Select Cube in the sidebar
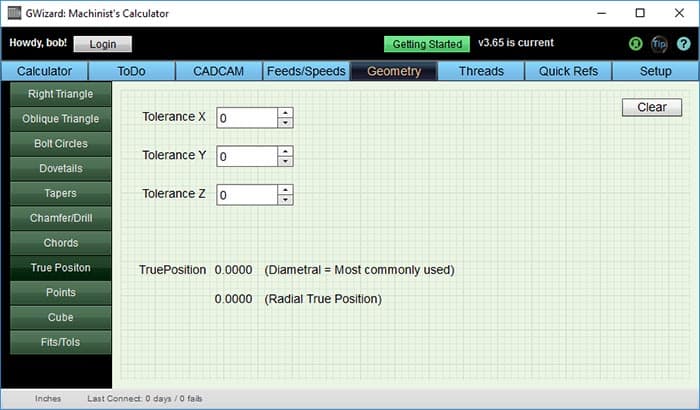This screenshot has width=700, height=410. click(x=61, y=317)
